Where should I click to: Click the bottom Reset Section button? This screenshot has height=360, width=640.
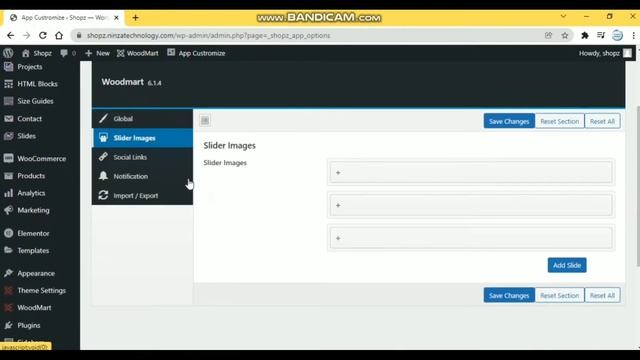pyautogui.click(x=560, y=295)
